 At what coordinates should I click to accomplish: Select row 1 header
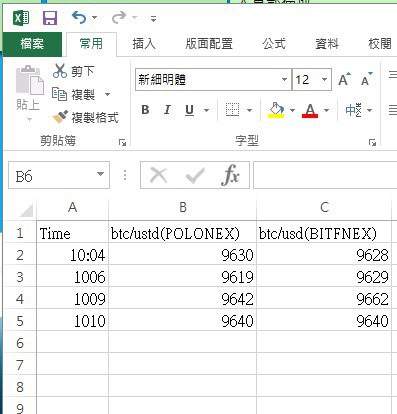pyautogui.click(x=20, y=233)
